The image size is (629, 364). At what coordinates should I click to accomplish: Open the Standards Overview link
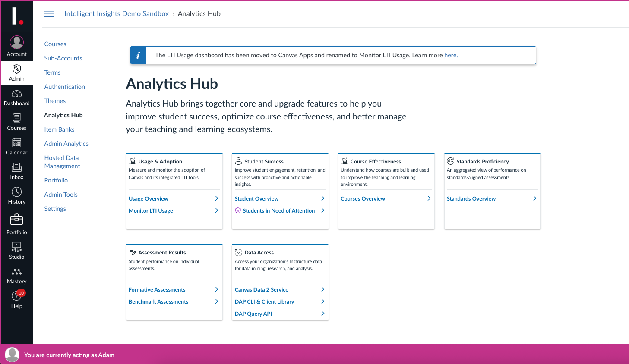[x=471, y=199]
